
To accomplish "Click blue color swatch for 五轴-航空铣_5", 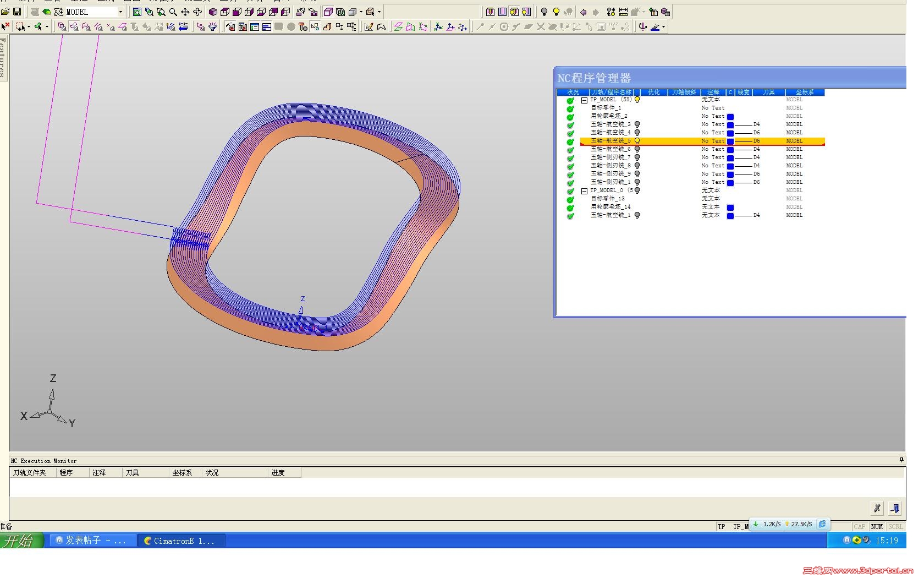I will pyautogui.click(x=730, y=141).
